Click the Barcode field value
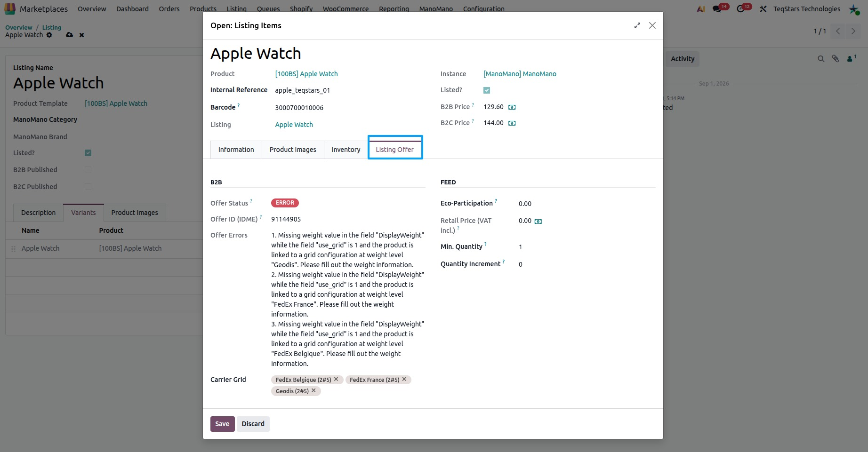868x452 pixels. [x=299, y=108]
